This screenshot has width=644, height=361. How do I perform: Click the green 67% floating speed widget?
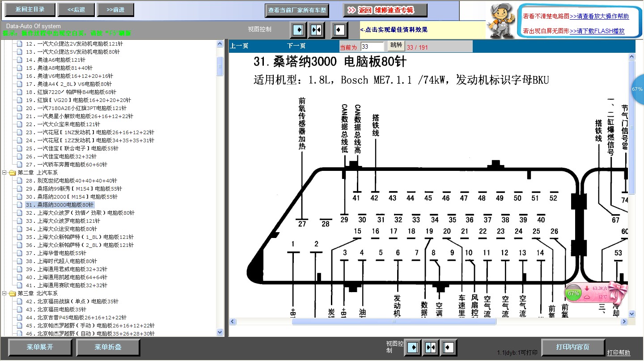[572, 293]
